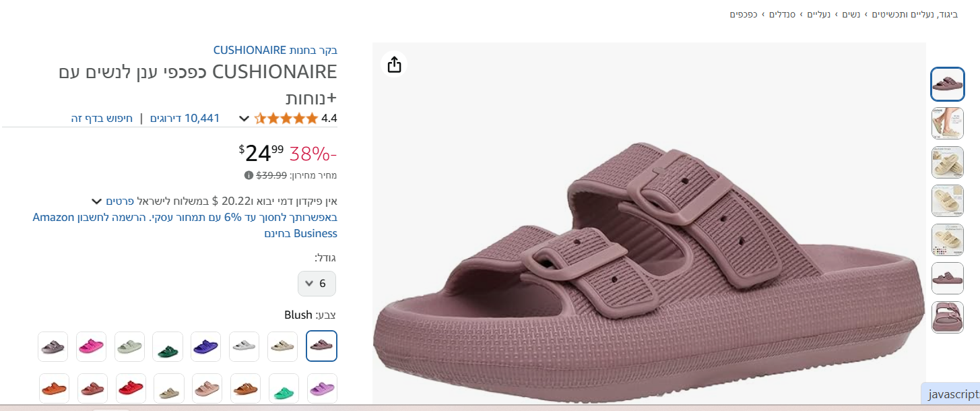Image resolution: width=980 pixels, height=411 pixels.
Task: Choose the dark green sandal color
Action: point(168,346)
